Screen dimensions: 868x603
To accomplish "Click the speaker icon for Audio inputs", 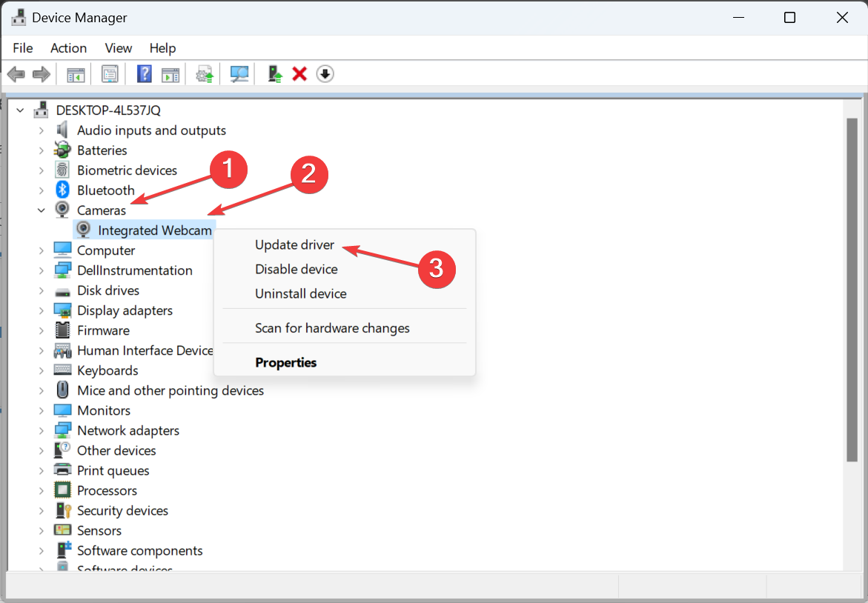I will 62,130.
